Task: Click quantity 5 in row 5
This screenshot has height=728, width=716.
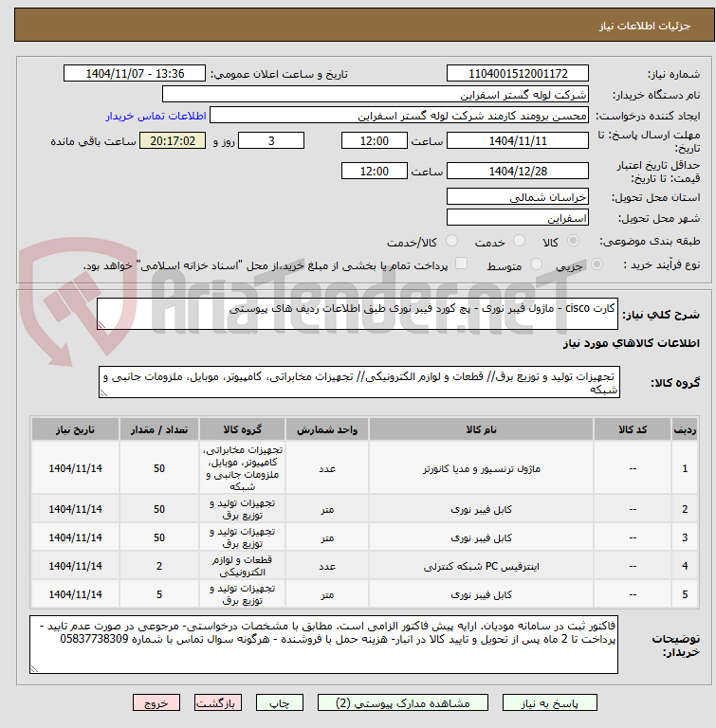Action: click(x=159, y=594)
